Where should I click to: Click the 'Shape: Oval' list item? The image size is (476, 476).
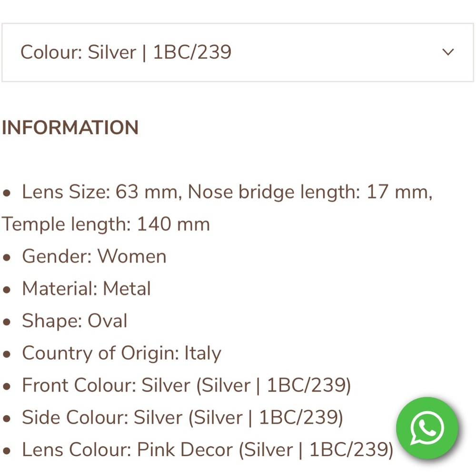click(x=75, y=321)
